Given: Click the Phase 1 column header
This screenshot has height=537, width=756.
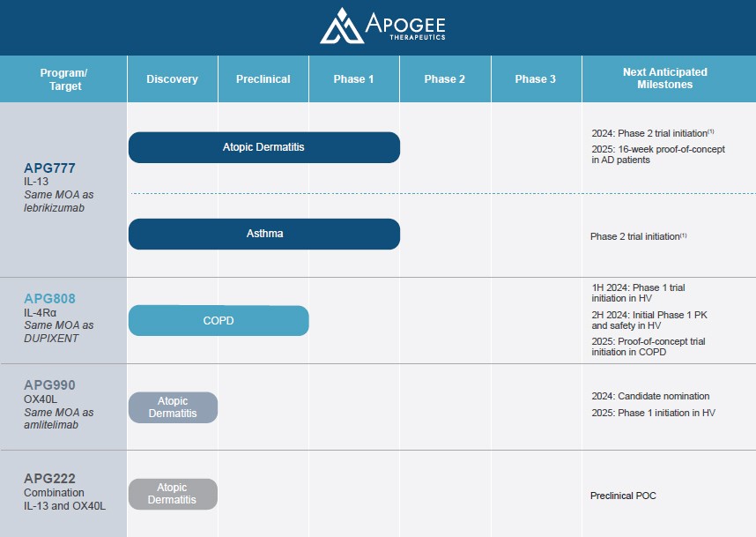Looking at the screenshot, I should coord(353,79).
